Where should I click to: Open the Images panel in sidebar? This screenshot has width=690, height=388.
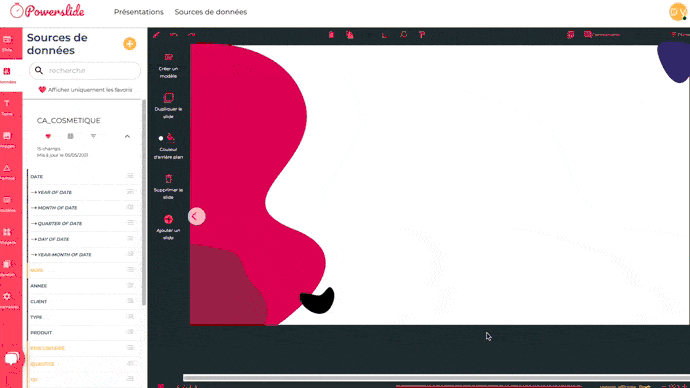pyautogui.click(x=8, y=139)
